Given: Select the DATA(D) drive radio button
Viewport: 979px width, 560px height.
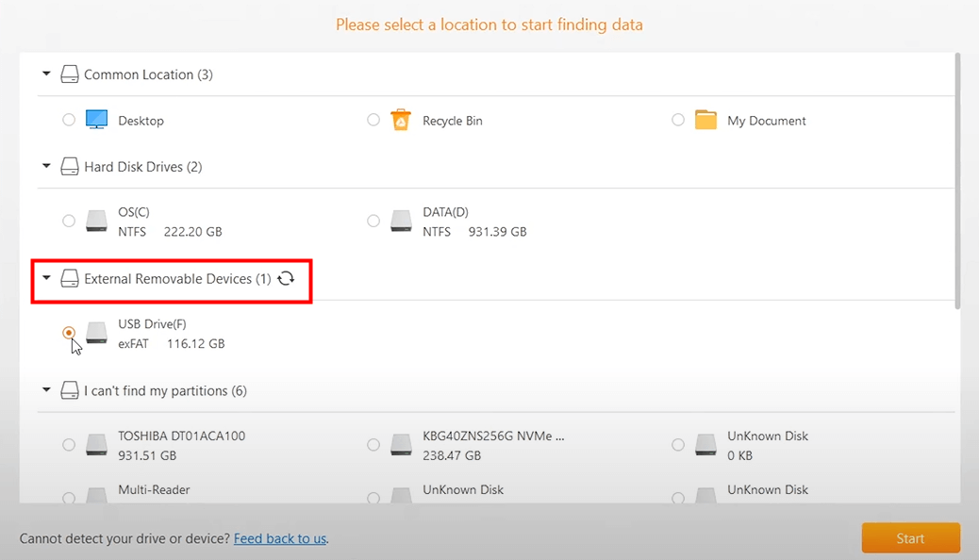Looking at the screenshot, I should (x=373, y=221).
